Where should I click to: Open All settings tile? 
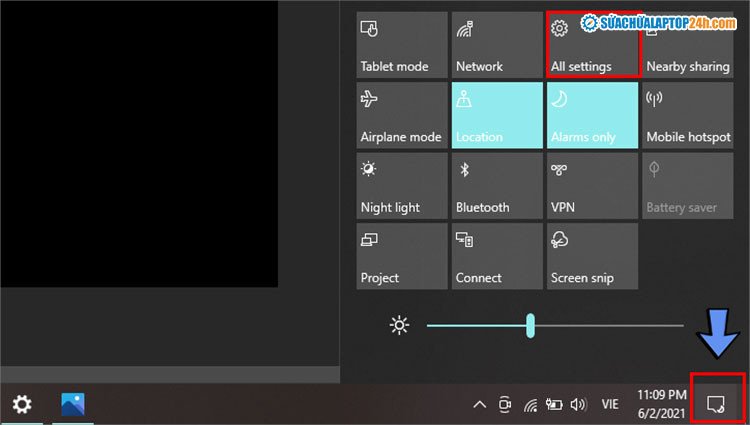coord(592,45)
